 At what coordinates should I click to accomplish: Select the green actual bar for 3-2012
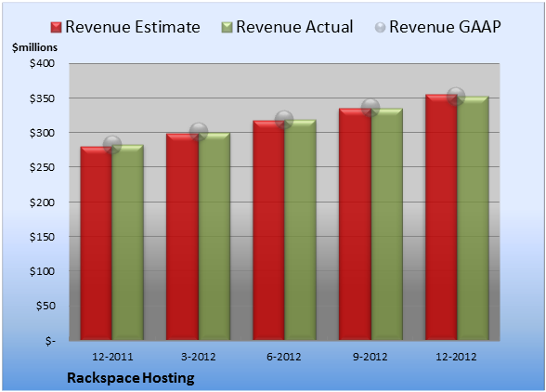[214, 236]
